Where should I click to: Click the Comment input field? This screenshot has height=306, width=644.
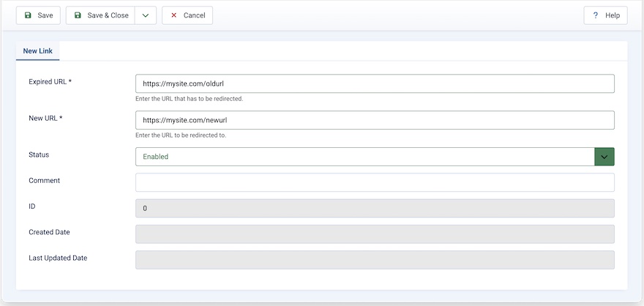pyautogui.click(x=375, y=182)
